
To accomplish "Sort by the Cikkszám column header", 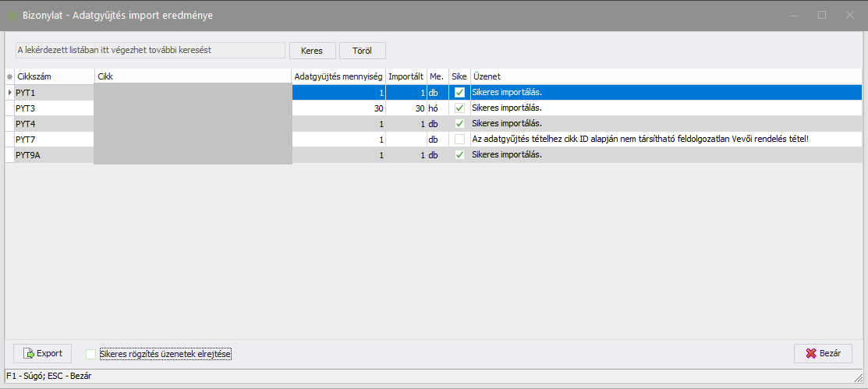I will tap(53, 76).
